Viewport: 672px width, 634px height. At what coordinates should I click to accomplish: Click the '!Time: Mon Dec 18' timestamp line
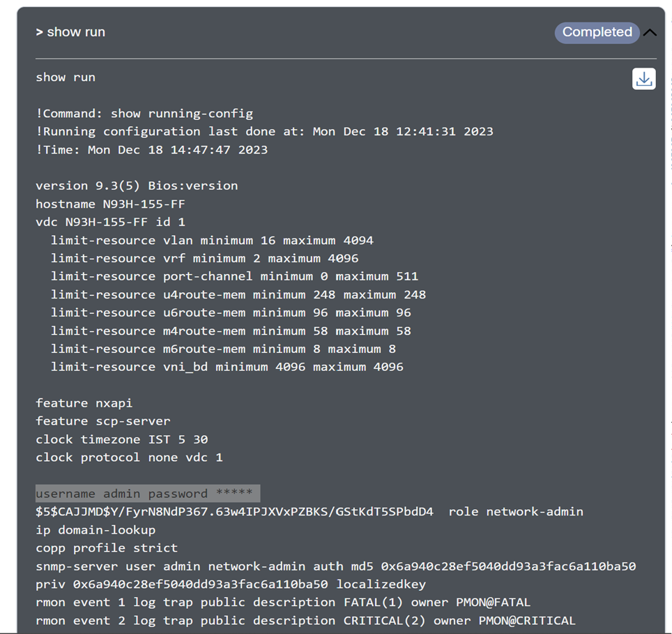point(151,149)
